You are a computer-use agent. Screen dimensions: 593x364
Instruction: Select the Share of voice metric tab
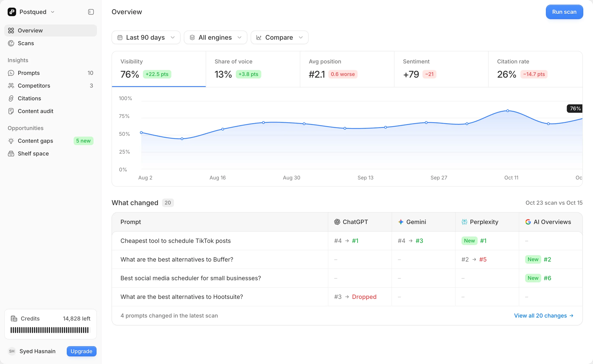[253, 69]
